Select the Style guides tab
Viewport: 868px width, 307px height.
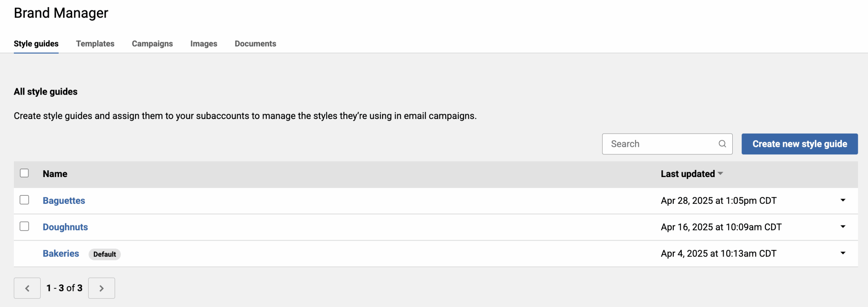36,44
